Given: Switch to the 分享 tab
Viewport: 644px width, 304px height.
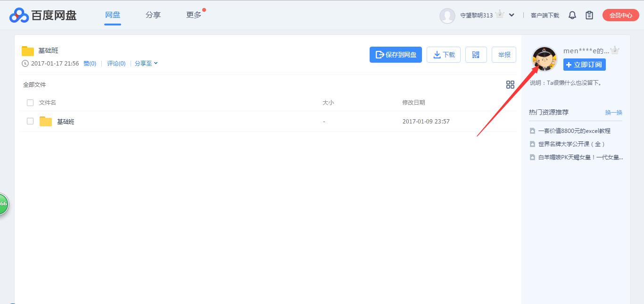Looking at the screenshot, I should click(153, 15).
